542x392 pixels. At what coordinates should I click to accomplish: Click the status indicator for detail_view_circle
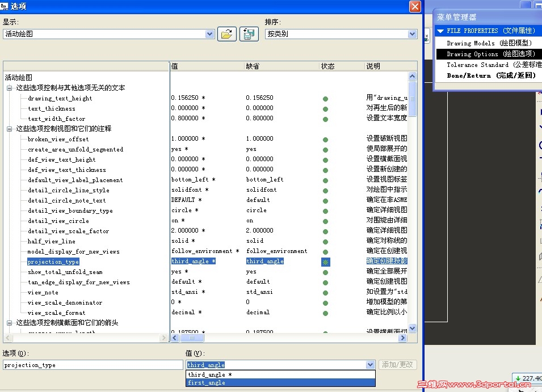[325, 221]
